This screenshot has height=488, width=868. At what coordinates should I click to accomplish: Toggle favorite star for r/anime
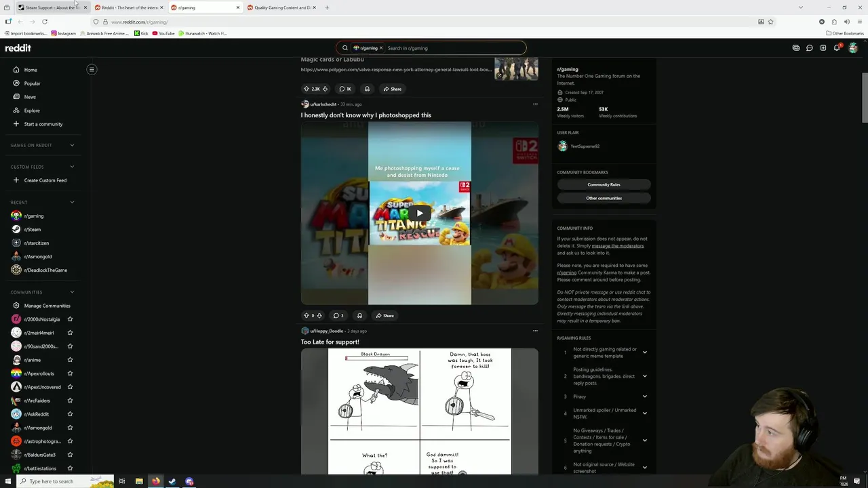(x=70, y=360)
